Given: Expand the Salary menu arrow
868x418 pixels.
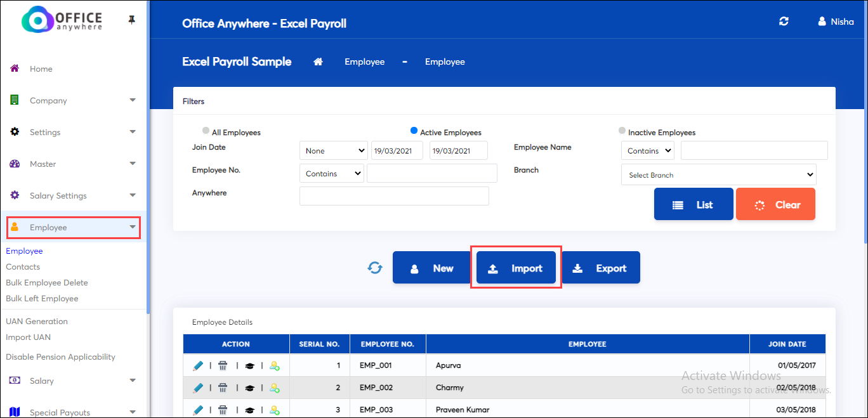Looking at the screenshot, I should (133, 381).
